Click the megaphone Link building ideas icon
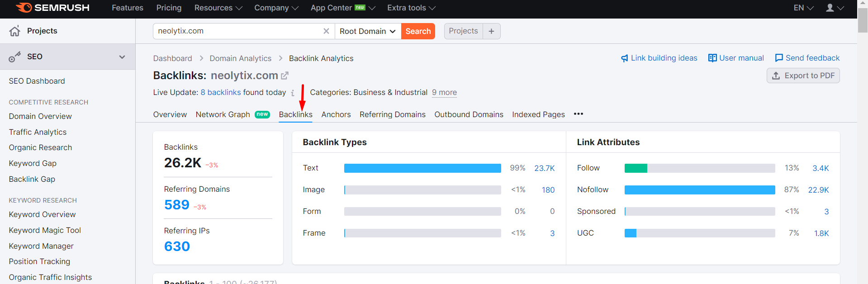The width and height of the screenshot is (868, 284). [625, 58]
